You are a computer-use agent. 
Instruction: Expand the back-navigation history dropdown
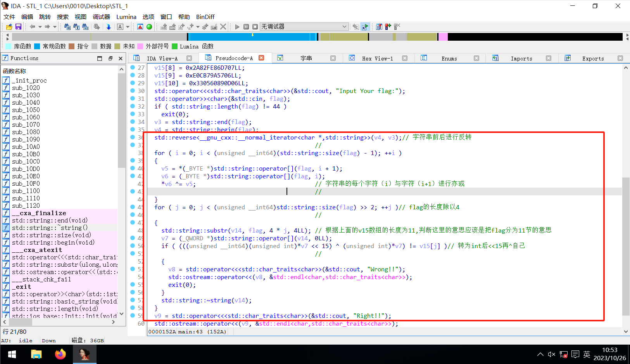pos(40,27)
